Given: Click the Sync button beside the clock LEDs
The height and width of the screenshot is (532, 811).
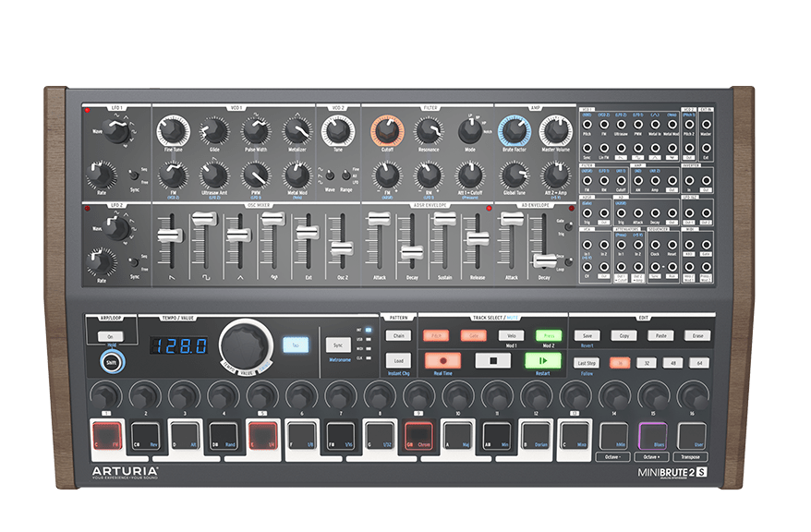Looking at the screenshot, I should (338, 345).
